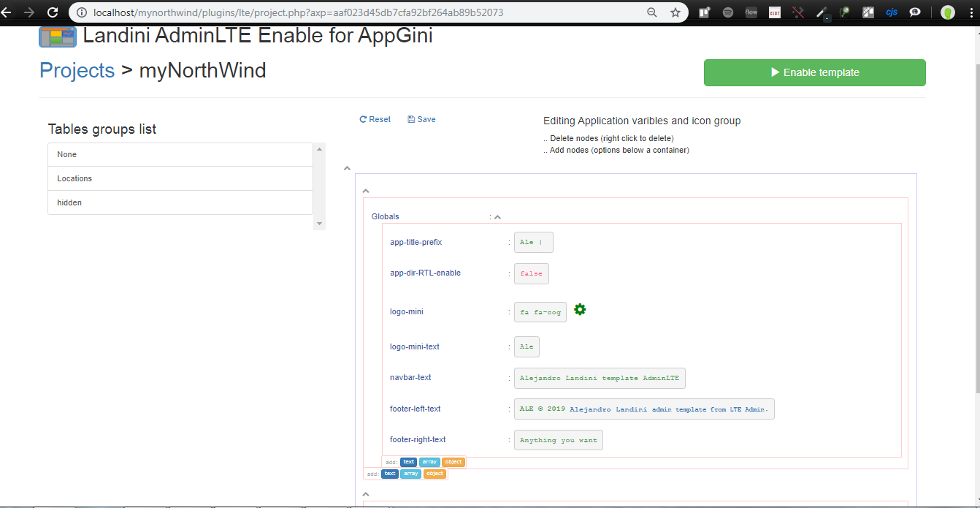Save the variables editor changes
Screen dimensions: 980x508
tap(421, 119)
